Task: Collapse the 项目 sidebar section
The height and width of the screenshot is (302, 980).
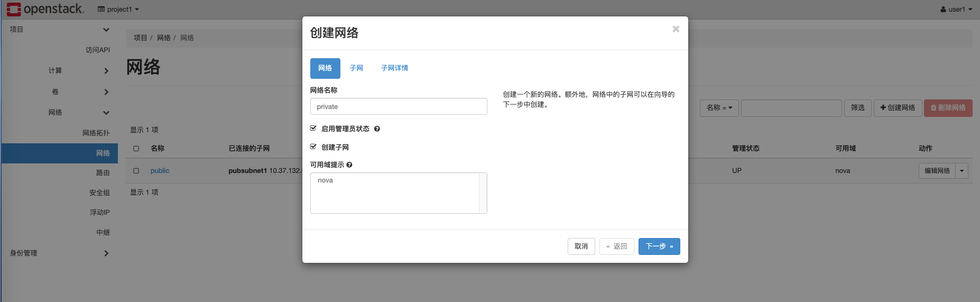Action: point(59,30)
